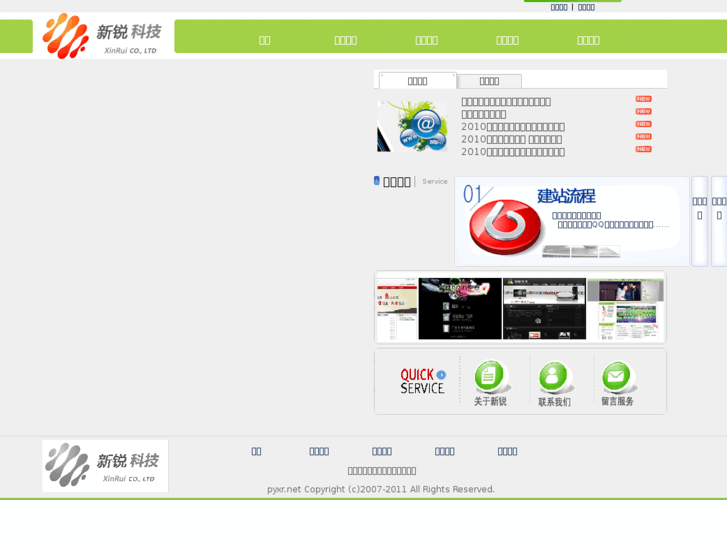This screenshot has height=545, width=727.
Task: Click the 联系我们 text label
Action: click(x=555, y=402)
